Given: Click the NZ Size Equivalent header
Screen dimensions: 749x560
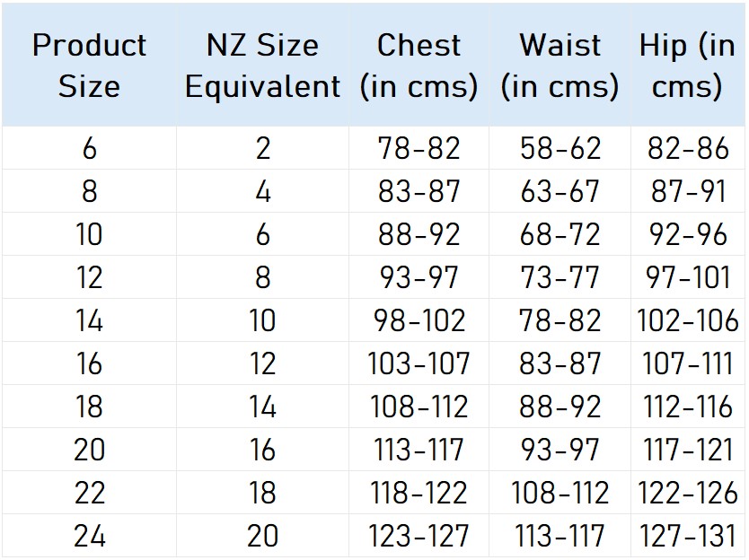Looking at the screenshot, I should pyautogui.click(x=263, y=66).
